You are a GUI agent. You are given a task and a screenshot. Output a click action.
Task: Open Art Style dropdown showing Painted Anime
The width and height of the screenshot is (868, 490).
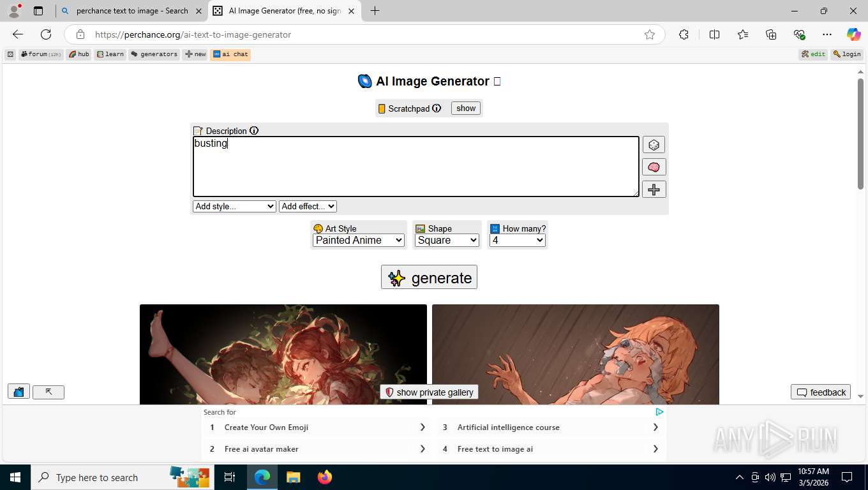[x=359, y=241]
